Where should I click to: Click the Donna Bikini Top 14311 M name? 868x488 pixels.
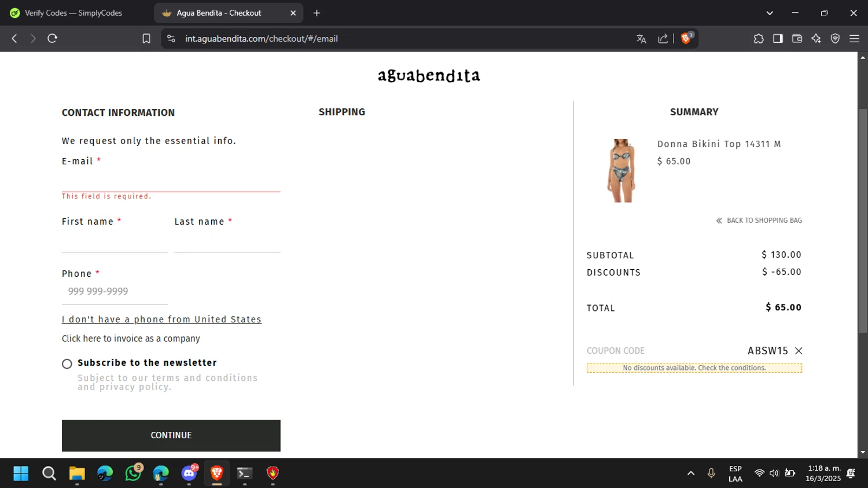(x=719, y=144)
